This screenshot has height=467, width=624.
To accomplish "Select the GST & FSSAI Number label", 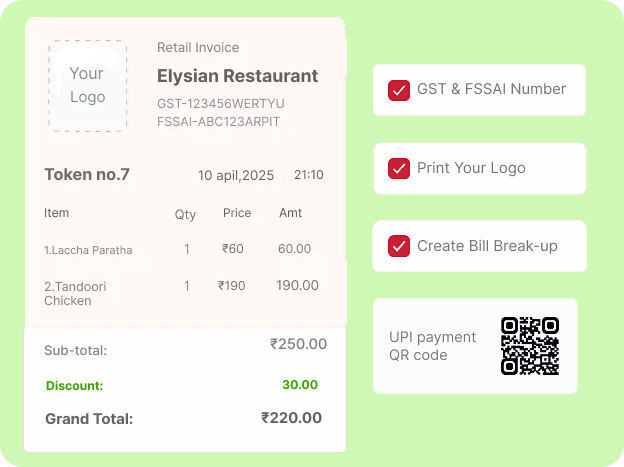I will (491, 89).
